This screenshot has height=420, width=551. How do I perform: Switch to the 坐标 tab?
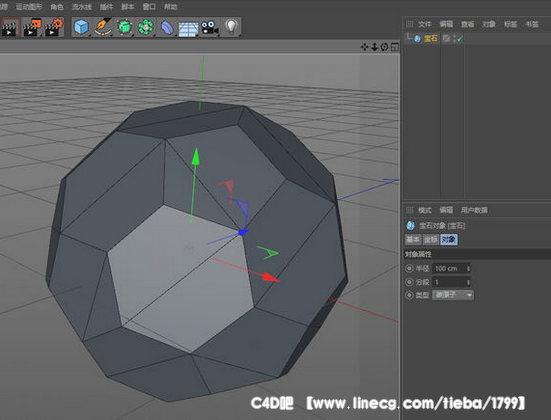coord(431,240)
